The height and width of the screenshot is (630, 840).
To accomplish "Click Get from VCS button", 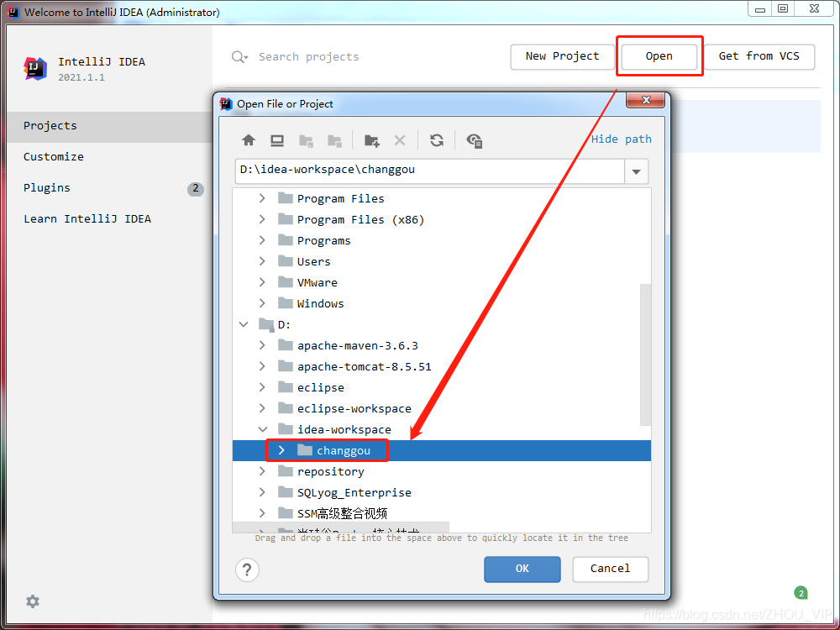I will coord(759,56).
